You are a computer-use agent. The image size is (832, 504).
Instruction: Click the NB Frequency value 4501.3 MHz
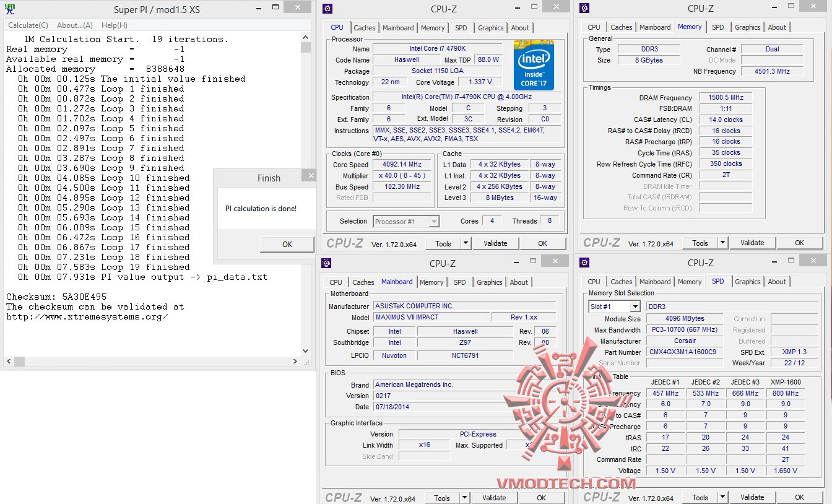click(772, 71)
